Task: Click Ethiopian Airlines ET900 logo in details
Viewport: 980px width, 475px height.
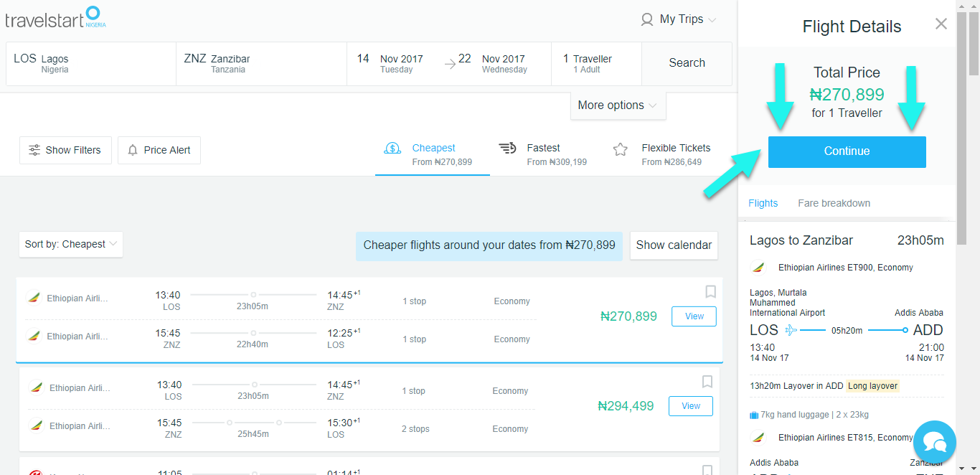Action: point(758,268)
